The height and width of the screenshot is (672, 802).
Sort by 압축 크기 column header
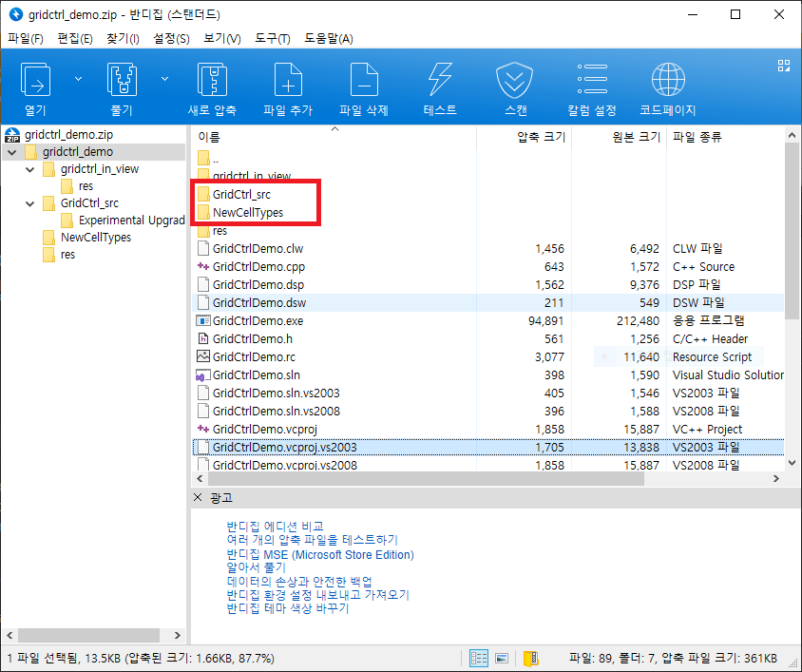524,137
